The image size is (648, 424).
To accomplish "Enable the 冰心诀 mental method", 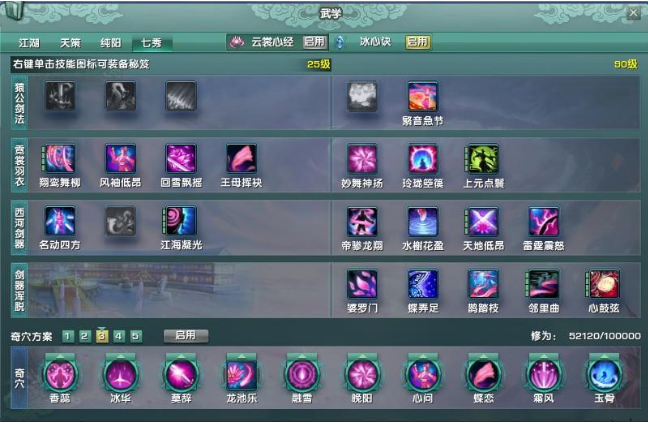I will [417, 42].
